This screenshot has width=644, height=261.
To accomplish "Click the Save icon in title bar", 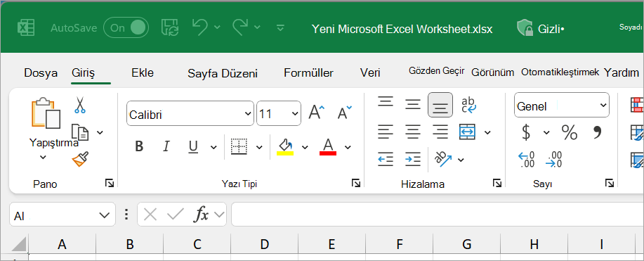I will pyautogui.click(x=170, y=27).
